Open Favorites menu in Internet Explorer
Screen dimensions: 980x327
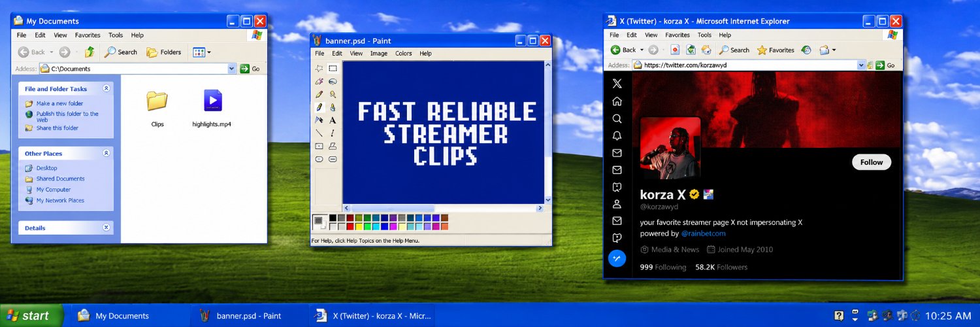coord(678,35)
